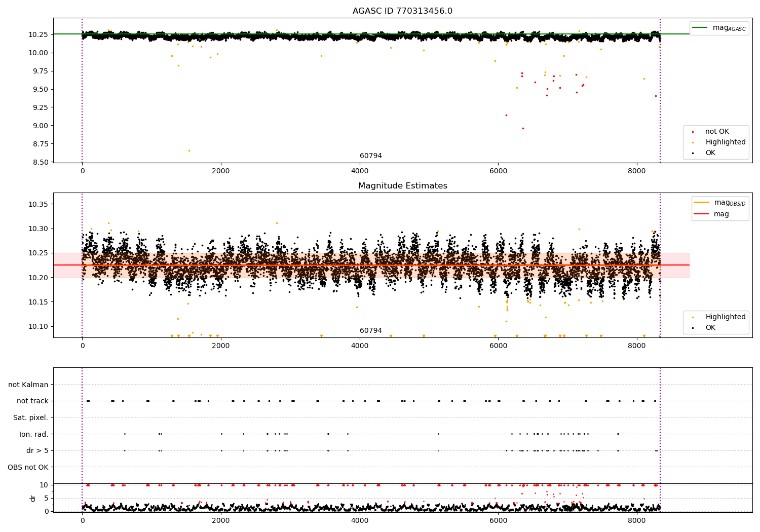The image size is (760, 532).
Task: Click the "60794" label in Magnitude Estimates plot
Action: coord(371,331)
